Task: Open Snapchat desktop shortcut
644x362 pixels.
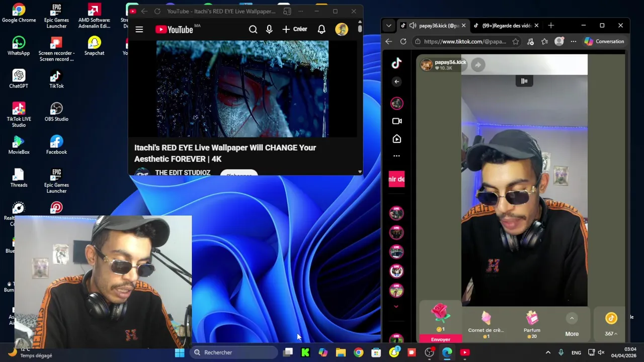Action: (94, 46)
